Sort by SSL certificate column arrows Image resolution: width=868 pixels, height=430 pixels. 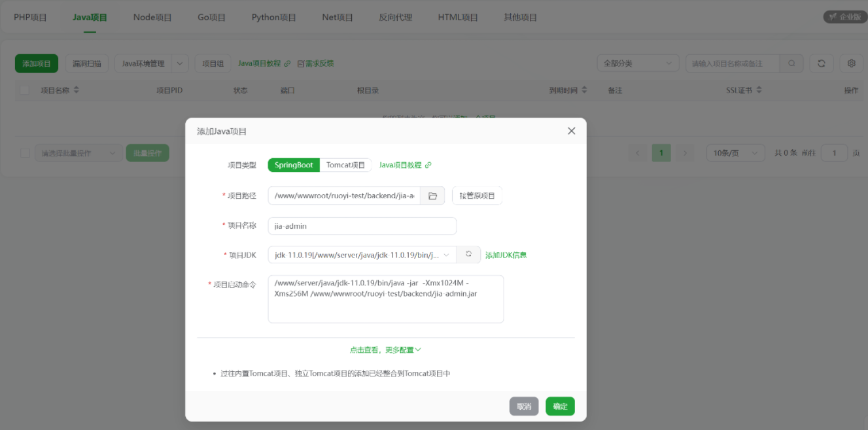click(759, 90)
